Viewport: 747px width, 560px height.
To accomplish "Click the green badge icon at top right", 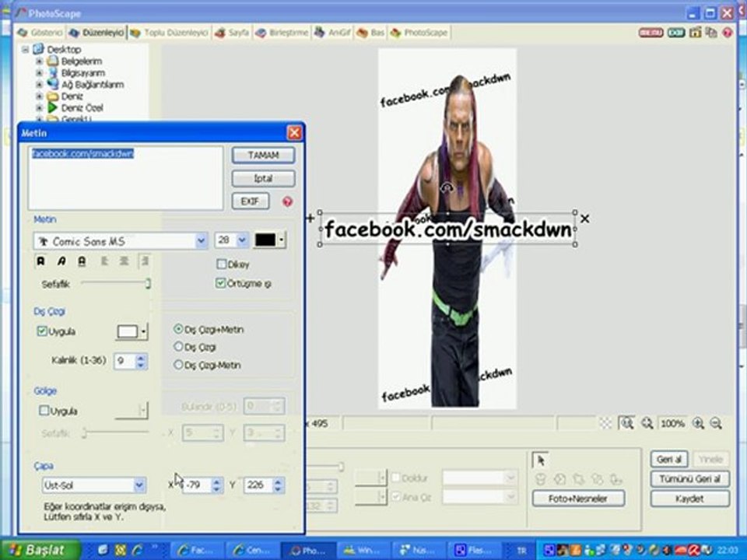I will tap(676, 33).
